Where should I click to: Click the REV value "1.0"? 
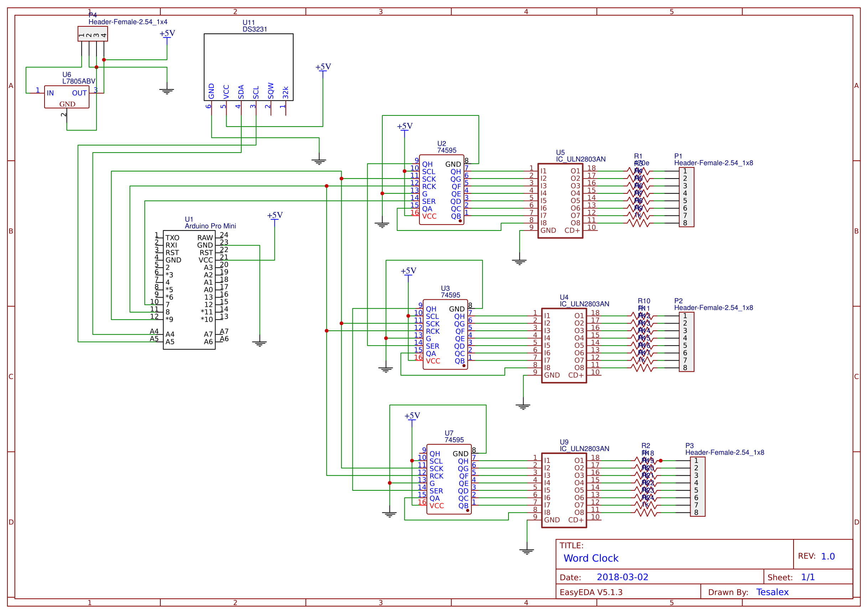click(828, 556)
